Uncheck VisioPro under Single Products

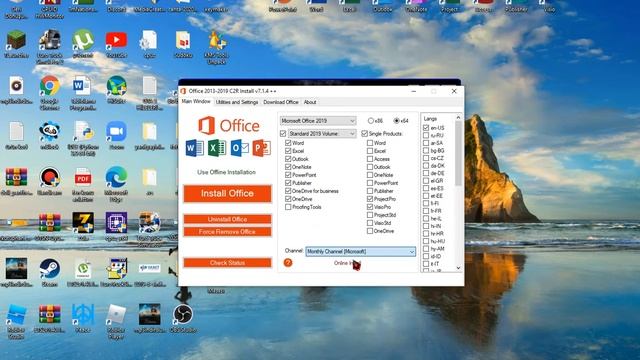pyautogui.click(x=370, y=207)
